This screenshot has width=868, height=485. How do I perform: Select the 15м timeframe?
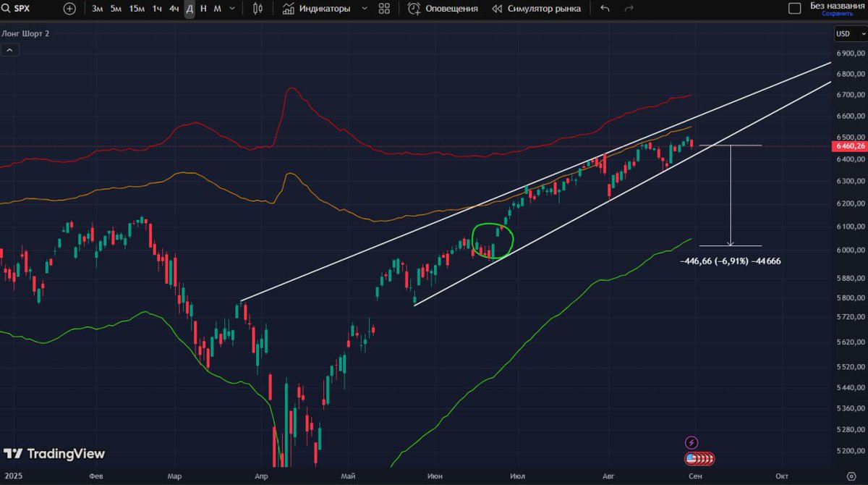point(137,9)
